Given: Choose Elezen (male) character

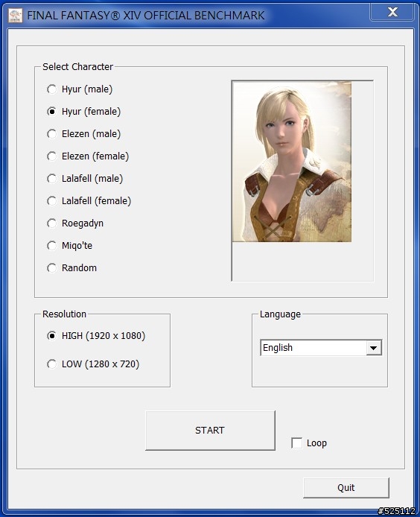Looking at the screenshot, I should tap(83, 134).
